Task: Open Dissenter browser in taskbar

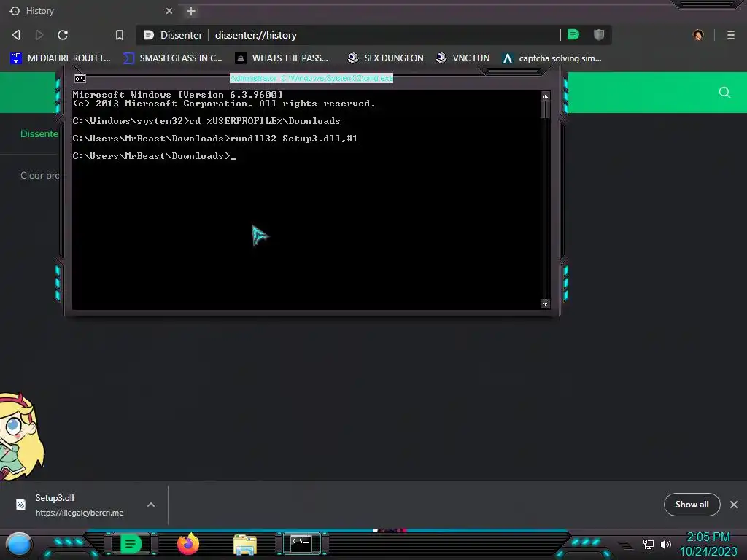Action: 131,544
